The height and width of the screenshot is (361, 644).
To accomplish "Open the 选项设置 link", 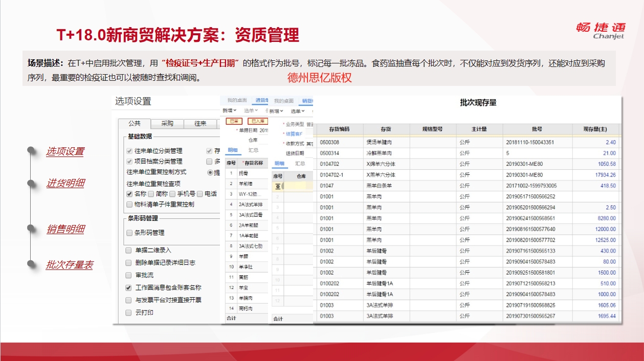I will pyautogui.click(x=65, y=151).
